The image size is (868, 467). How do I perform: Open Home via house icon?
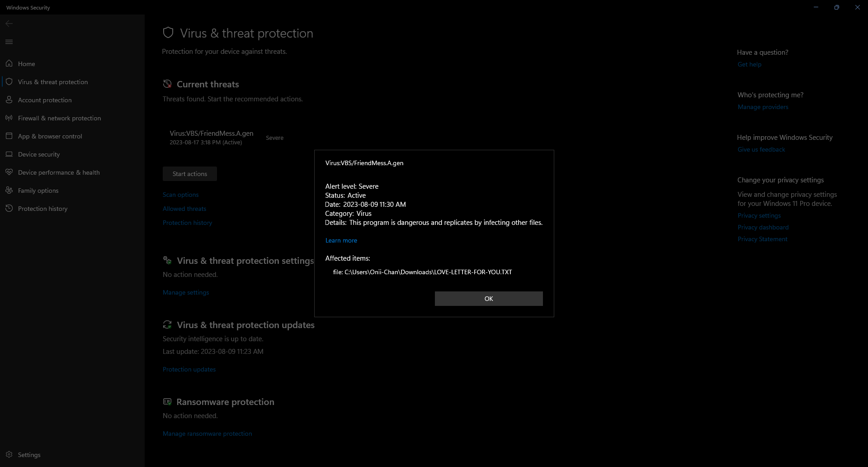point(9,64)
